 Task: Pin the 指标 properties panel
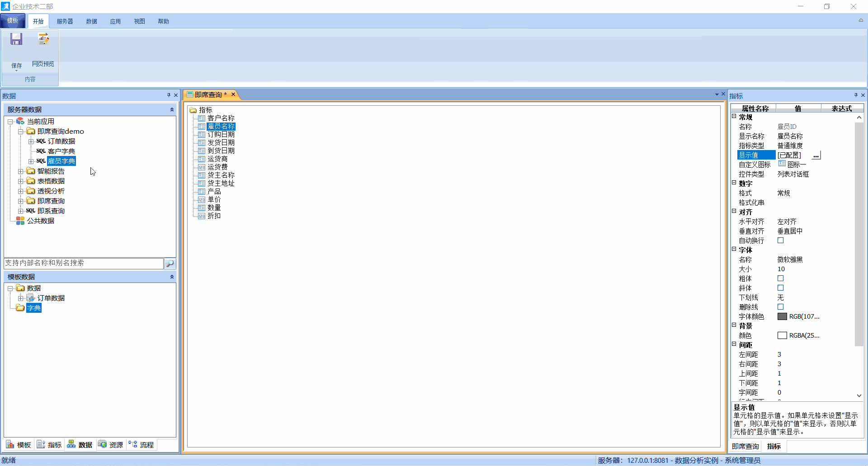click(x=855, y=95)
